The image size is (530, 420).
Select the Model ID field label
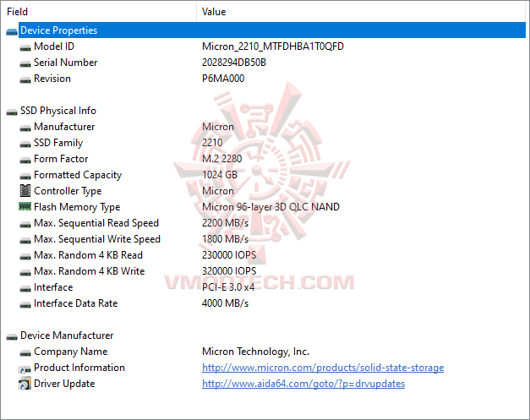(54, 46)
